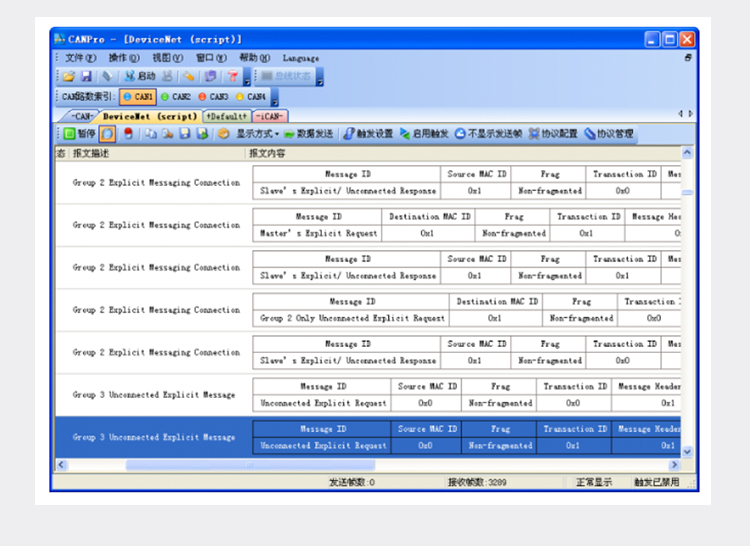Open the 窗口 menu
Screen dimensions: 750x546
211,58
